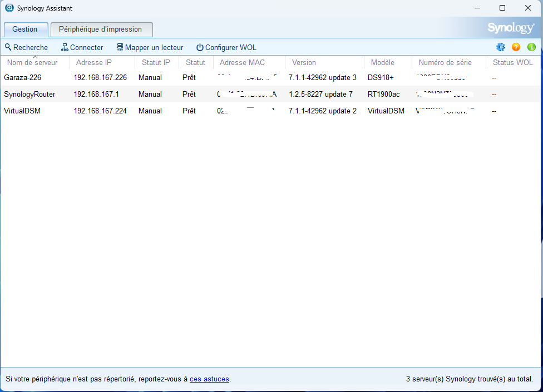The image size is (543, 392).
Task: Close the Synology Assistant window
Action: point(528,8)
